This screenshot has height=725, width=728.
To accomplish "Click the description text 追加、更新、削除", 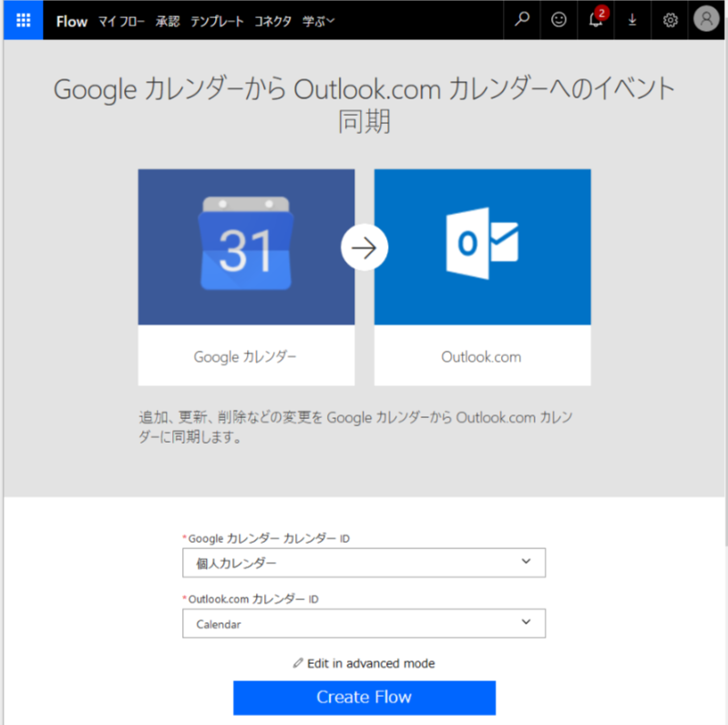I will (x=355, y=426).
